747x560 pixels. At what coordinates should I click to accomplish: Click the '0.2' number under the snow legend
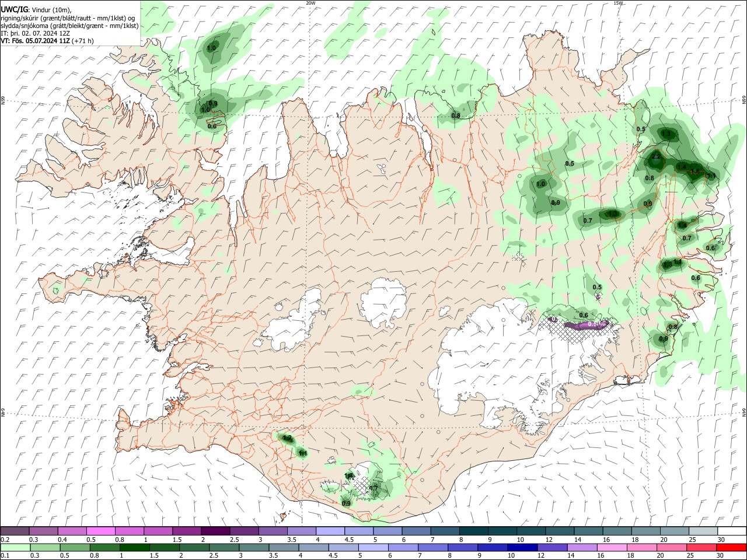(5, 540)
